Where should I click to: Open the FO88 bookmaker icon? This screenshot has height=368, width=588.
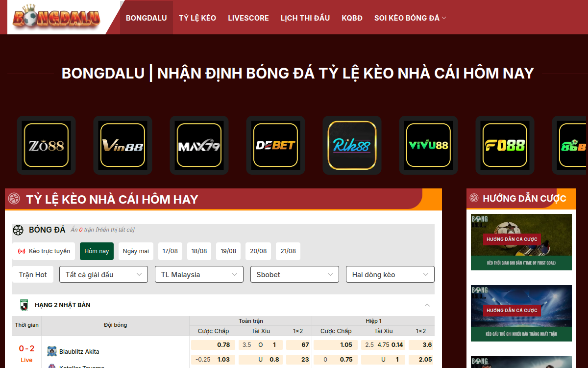coord(505,145)
